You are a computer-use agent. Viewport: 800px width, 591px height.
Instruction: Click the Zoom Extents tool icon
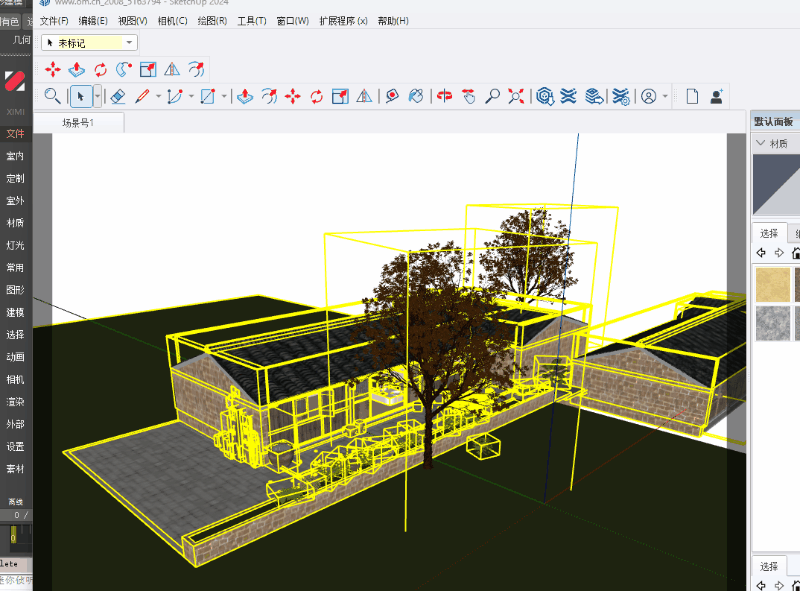pos(516,96)
